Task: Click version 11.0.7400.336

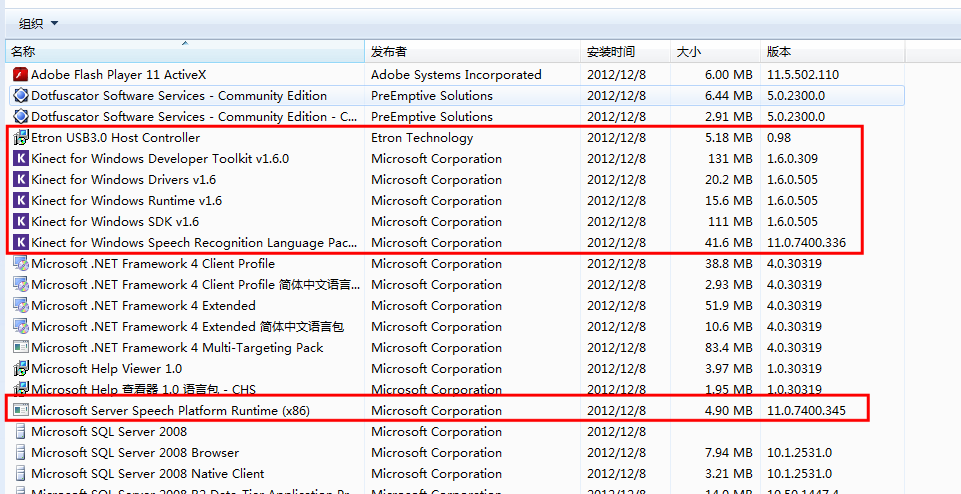Action: [x=806, y=242]
